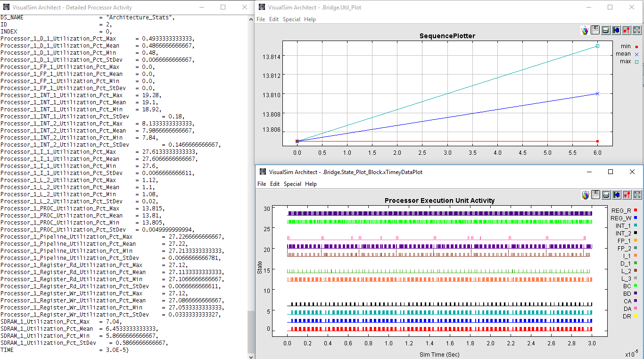Reset axes with blue arrow icon in Util_Plot
The width and height of the screenshot is (644, 359).
click(616, 30)
